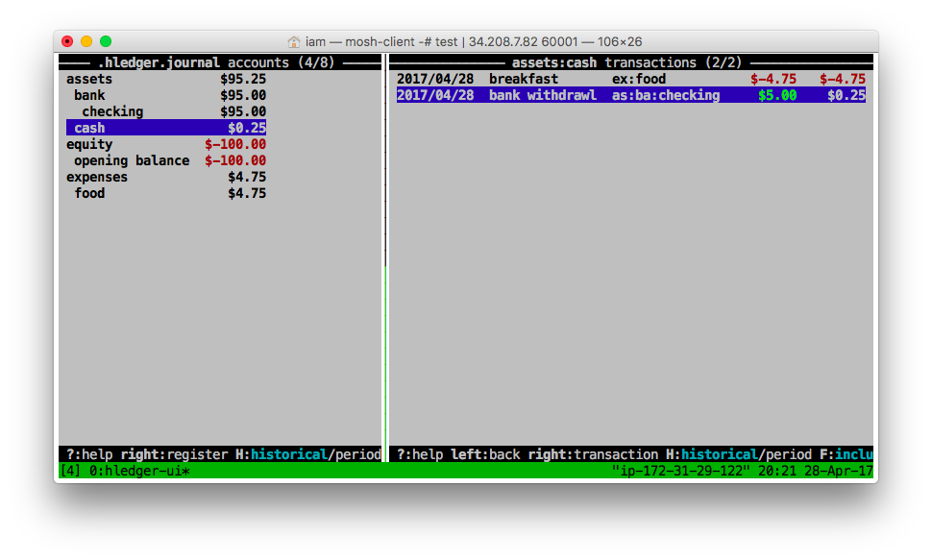The width and height of the screenshot is (932, 560).
Task: Select the expenses account row
Action: (166, 177)
